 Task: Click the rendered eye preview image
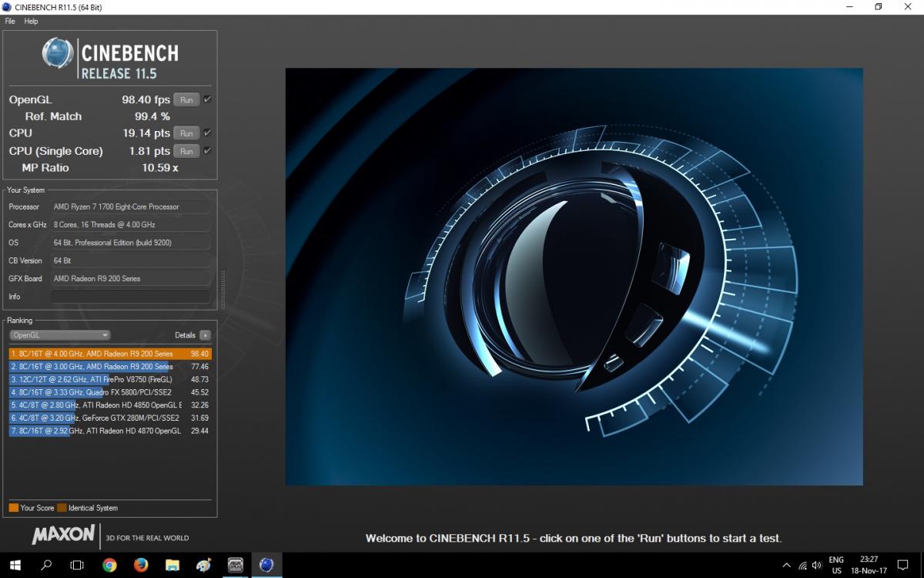click(574, 277)
